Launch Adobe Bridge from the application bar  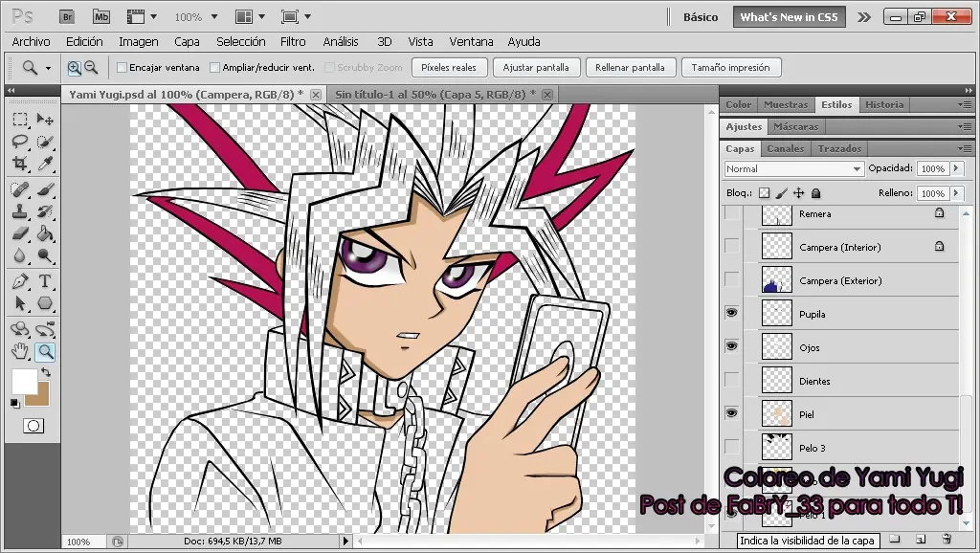coord(67,16)
